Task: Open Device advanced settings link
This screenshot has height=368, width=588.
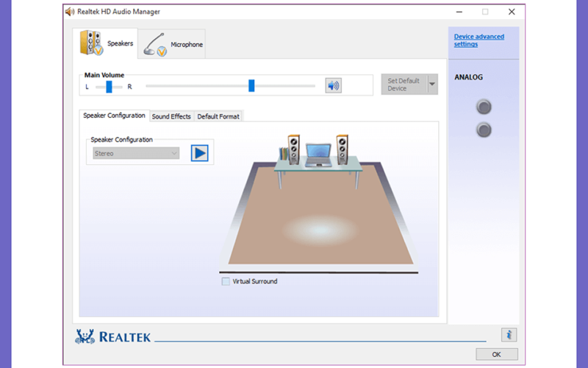Action: 479,40
